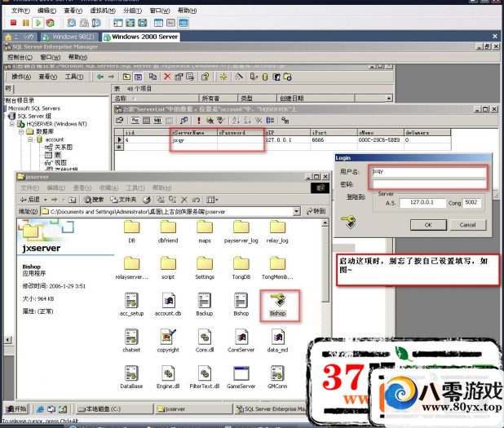Click the 转到 go button beside address bar
This screenshot has width=504, height=428.
[x=316, y=211]
